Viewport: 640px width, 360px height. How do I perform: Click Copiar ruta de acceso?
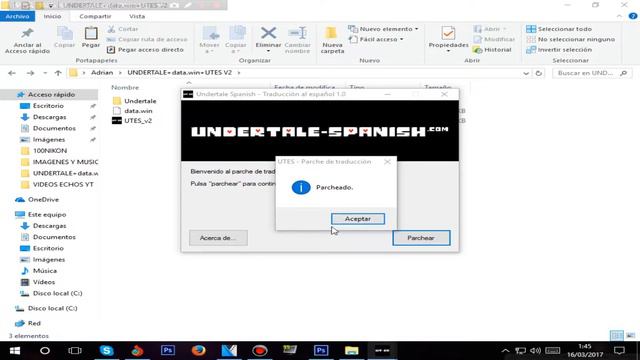(147, 39)
